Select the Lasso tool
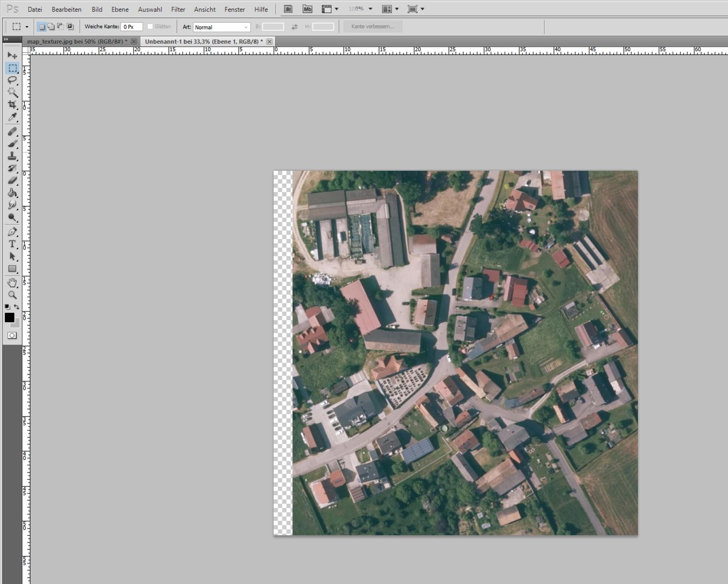Viewport: 728px width, 584px height. point(12,80)
